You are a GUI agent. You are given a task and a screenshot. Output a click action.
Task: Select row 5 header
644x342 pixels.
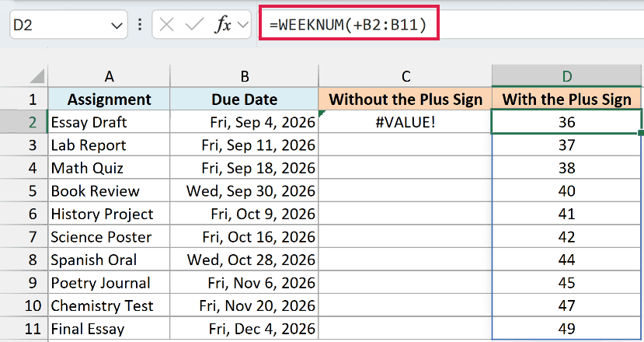(24, 191)
